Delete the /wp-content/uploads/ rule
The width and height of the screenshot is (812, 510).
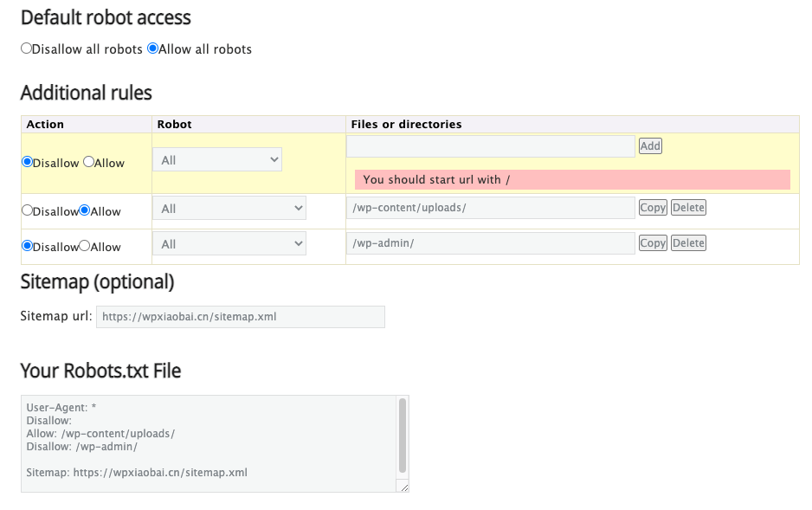[x=688, y=208]
